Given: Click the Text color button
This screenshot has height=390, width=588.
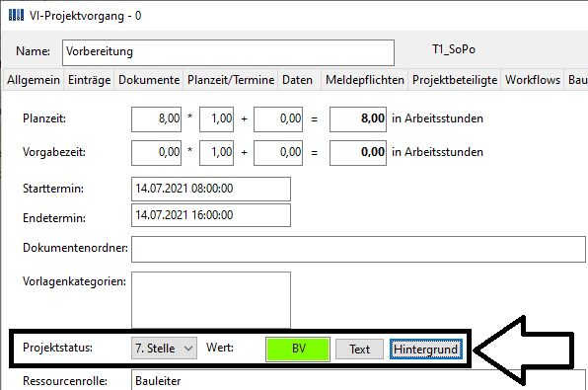Looking at the screenshot, I should tap(359, 350).
